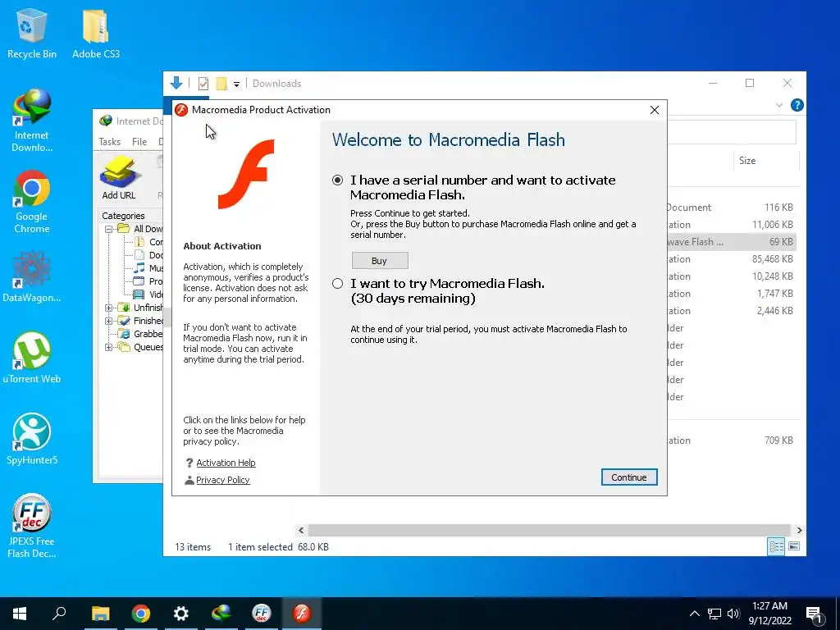Open File Explorer from the taskbar
The image size is (840, 630).
[x=100, y=614]
